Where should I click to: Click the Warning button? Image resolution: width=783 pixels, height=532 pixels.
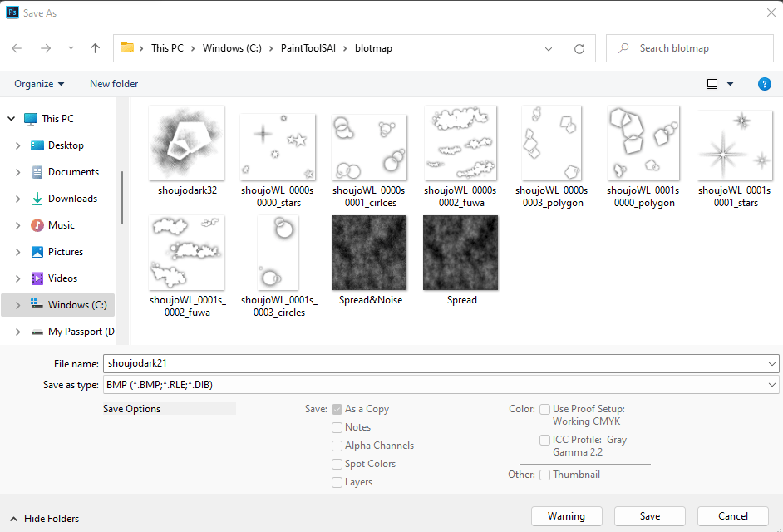(x=566, y=516)
